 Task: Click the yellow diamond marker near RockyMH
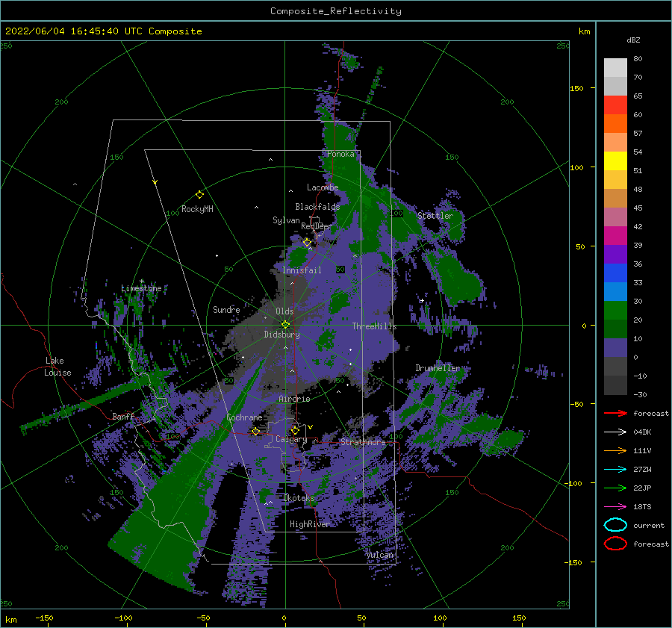pyautogui.click(x=199, y=195)
